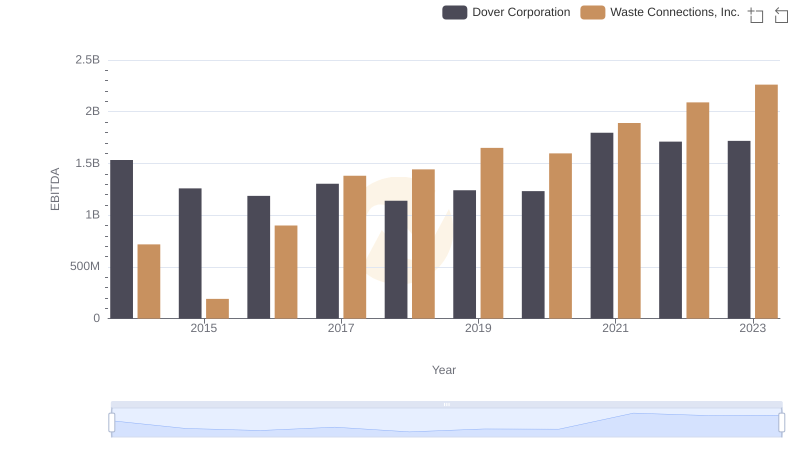800x461 pixels.
Task: Click the 2019 x-axis label
Action: point(478,328)
